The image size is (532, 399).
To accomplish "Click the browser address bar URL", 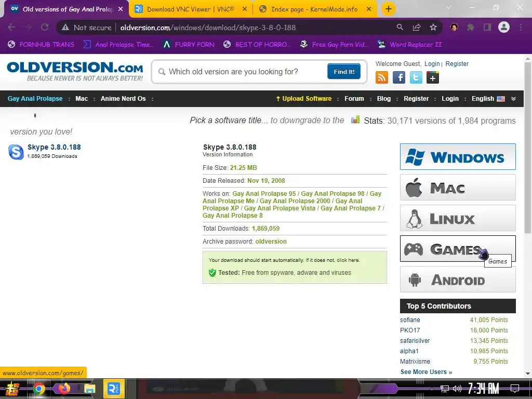I will (x=208, y=28).
